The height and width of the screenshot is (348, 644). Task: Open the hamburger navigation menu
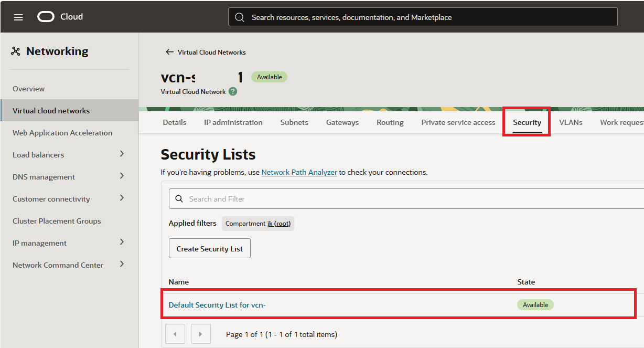(18, 17)
